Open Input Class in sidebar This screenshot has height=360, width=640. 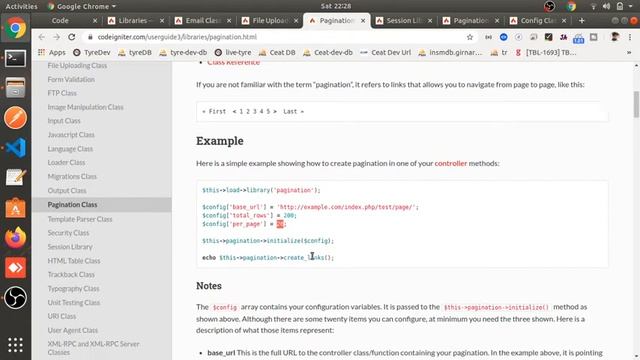point(64,121)
